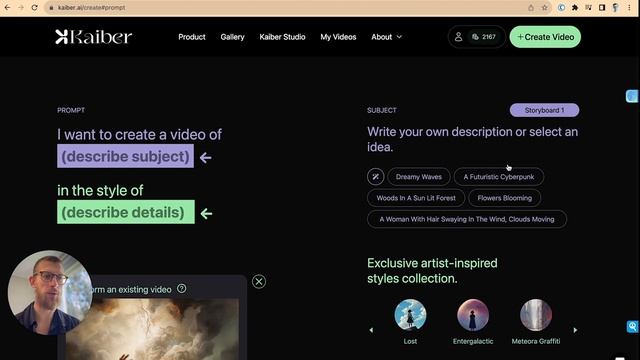Open the Product menu item
Viewport: 640px width, 360px height.
point(192,37)
